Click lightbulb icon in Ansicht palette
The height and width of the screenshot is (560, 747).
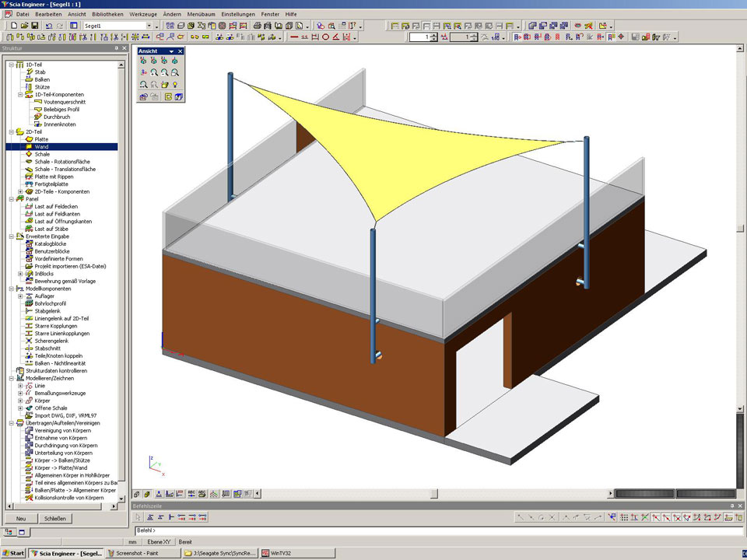click(176, 84)
